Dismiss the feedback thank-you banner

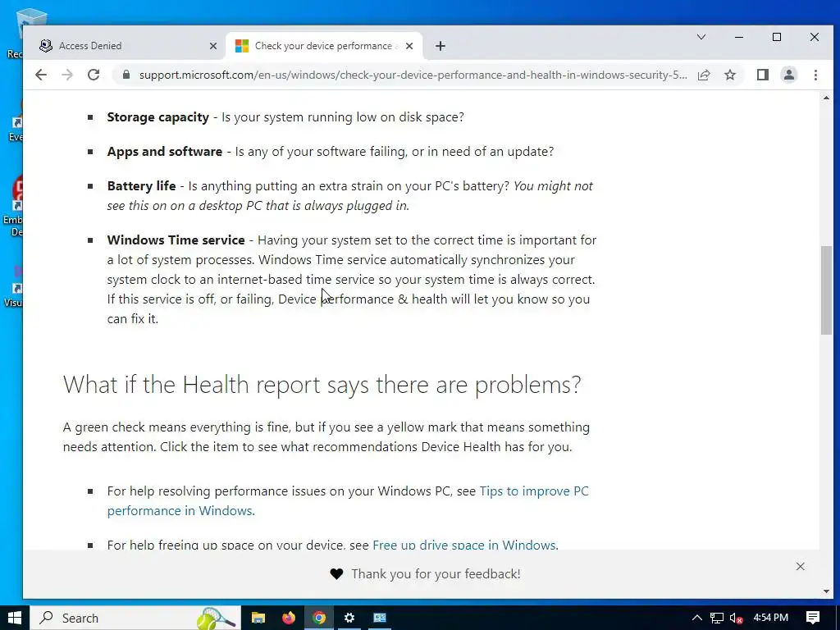(x=801, y=567)
